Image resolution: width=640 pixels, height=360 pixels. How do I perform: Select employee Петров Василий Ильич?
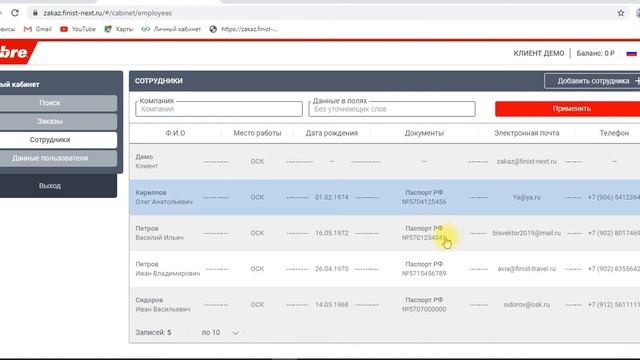(x=384, y=233)
